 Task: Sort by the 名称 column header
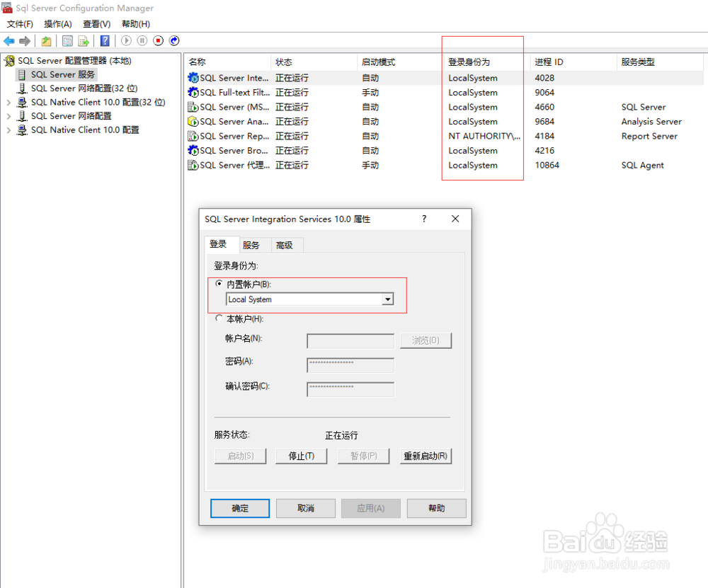[227, 62]
